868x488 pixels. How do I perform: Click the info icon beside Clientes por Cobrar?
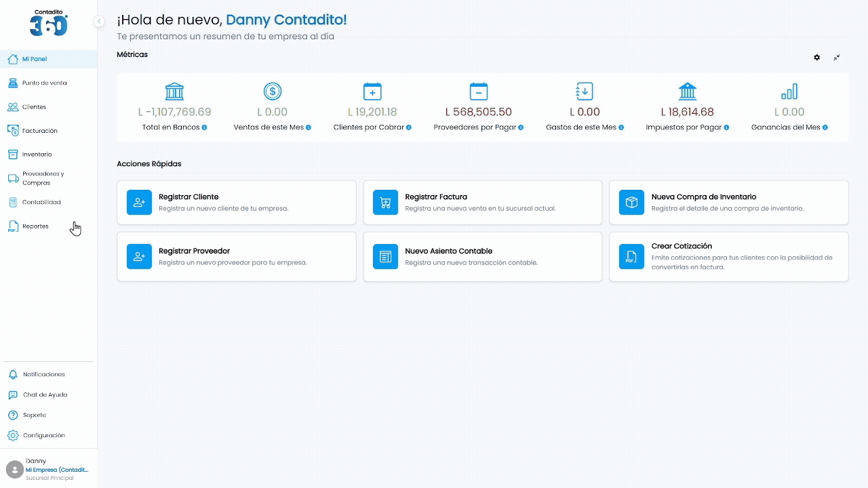(x=409, y=127)
